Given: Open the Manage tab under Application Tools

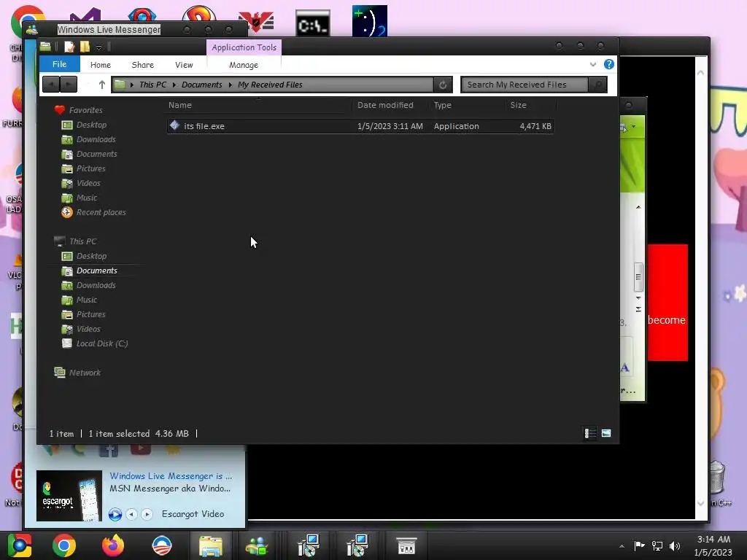Looking at the screenshot, I should point(244,65).
